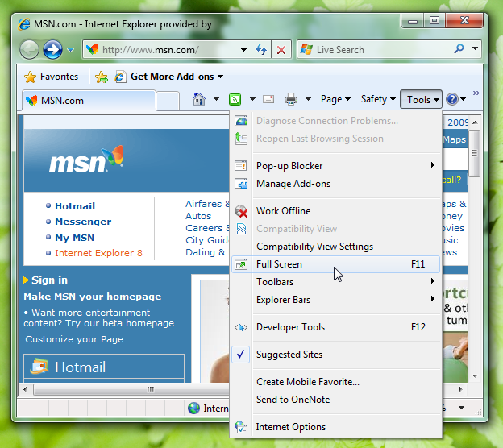Screen dimensions: 503x448
Task: Open the Explorer Bars submenu
Action: [x=336, y=300]
